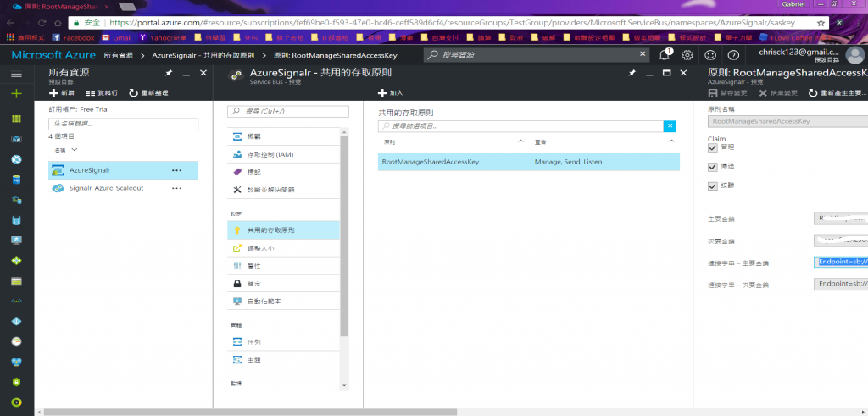Open the Virtual networks <···> sidebar icon
Screen dimensions: 868x416
17,301
